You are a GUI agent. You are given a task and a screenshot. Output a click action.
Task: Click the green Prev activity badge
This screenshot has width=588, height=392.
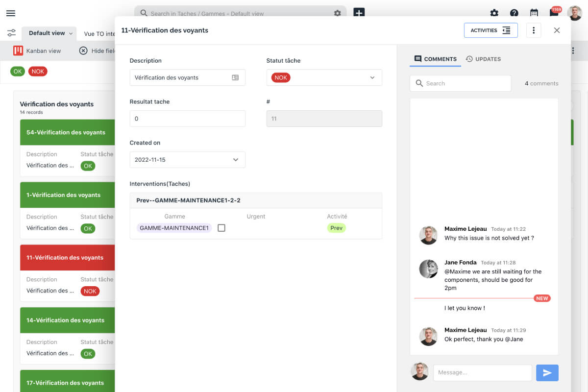click(336, 227)
